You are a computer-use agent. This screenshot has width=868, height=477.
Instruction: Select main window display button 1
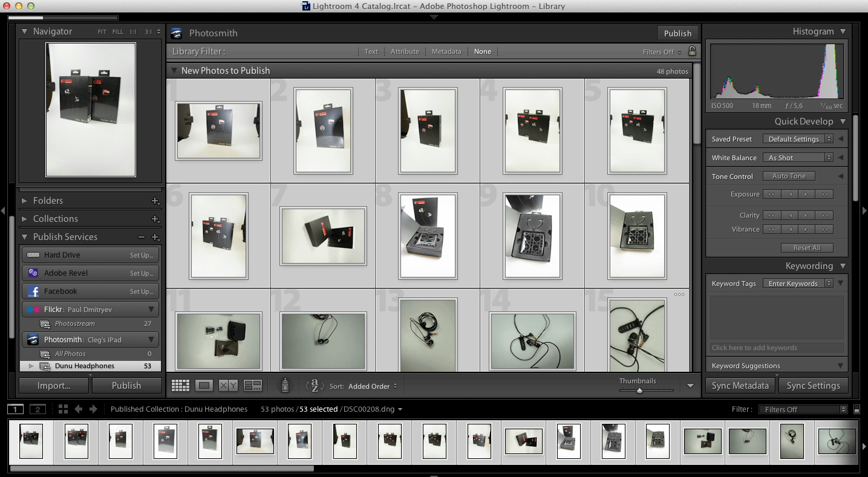pos(15,409)
